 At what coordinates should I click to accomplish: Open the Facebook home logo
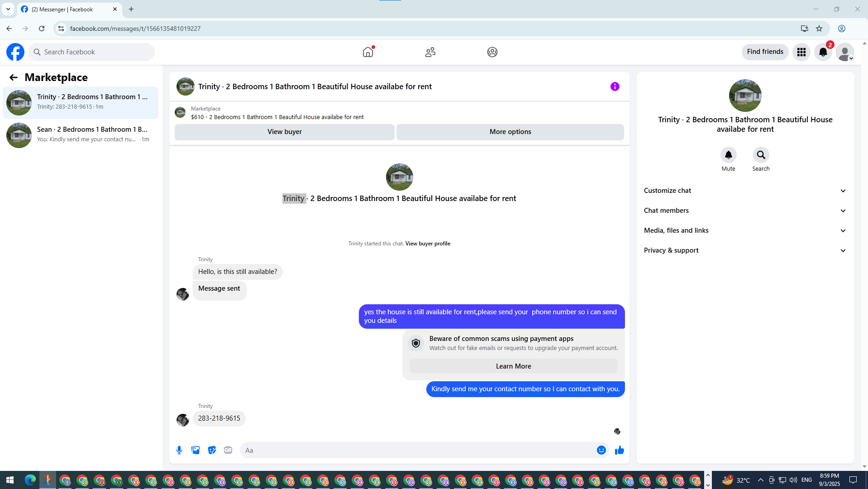[x=15, y=52]
